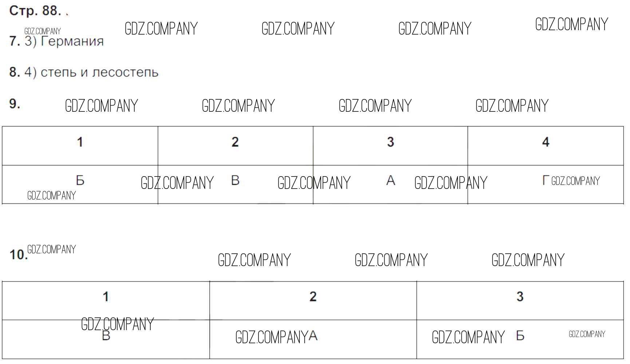Click letter "Б" under column 1, question 9 table
This screenshot has width=630, height=364.
click(80, 180)
